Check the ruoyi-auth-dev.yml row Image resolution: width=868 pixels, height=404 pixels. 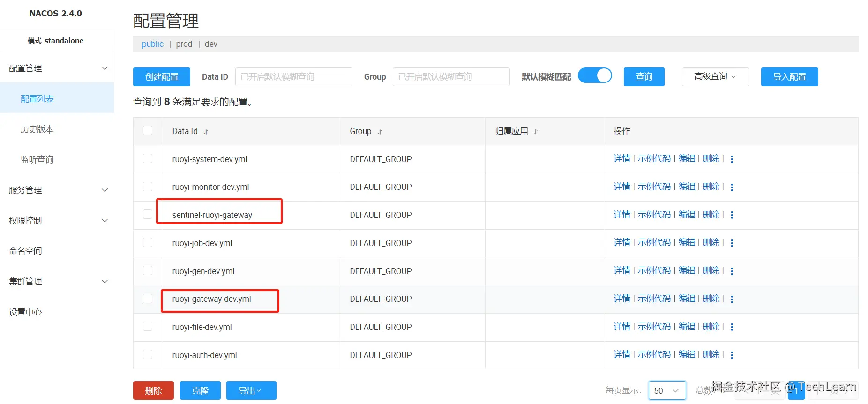pos(148,354)
